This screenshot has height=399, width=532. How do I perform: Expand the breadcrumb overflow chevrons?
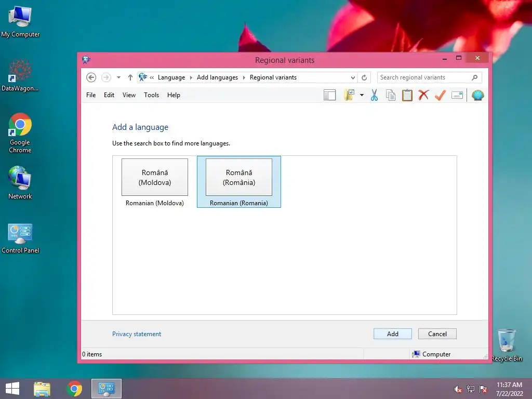152,78
